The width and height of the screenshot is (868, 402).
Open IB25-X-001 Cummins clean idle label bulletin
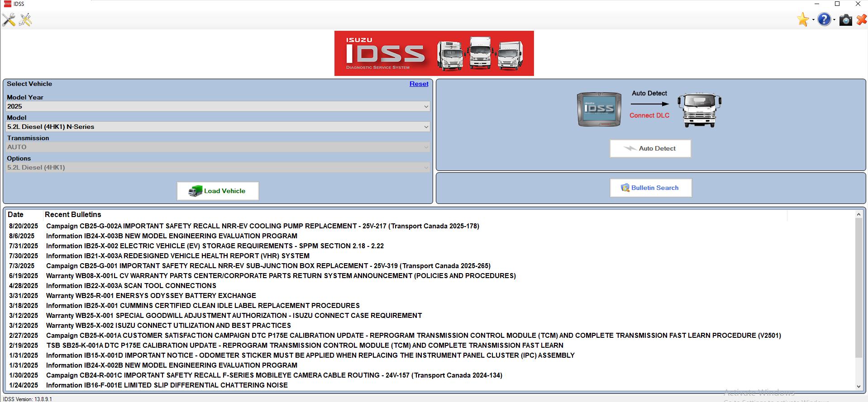(x=203, y=306)
